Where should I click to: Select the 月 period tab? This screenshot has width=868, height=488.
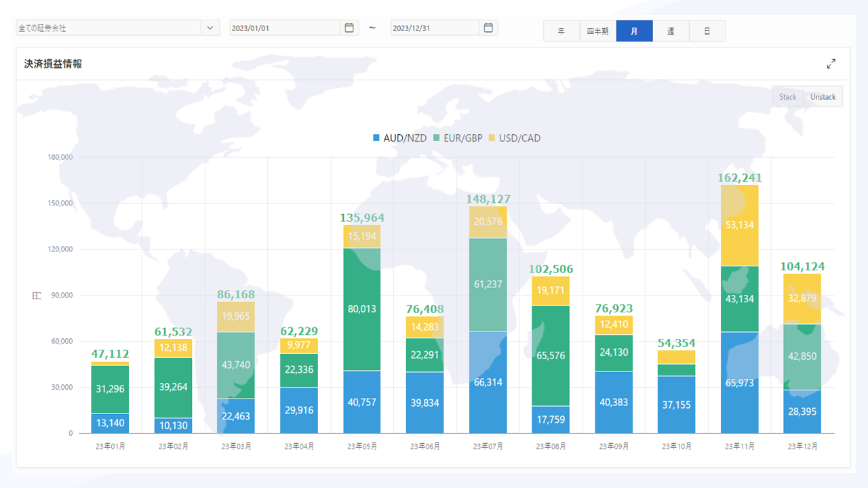tap(635, 31)
